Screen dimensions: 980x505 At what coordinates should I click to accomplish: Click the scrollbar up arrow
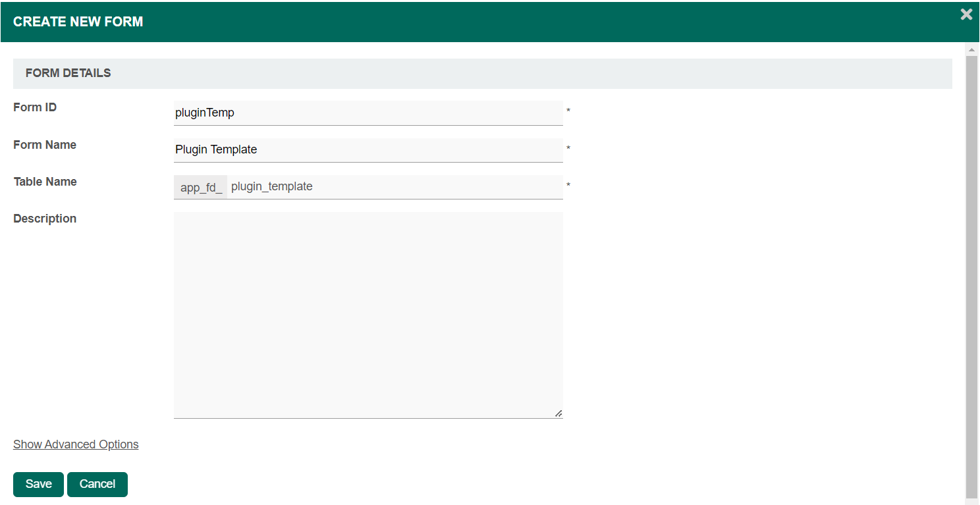pyautogui.click(x=971, y=50)
